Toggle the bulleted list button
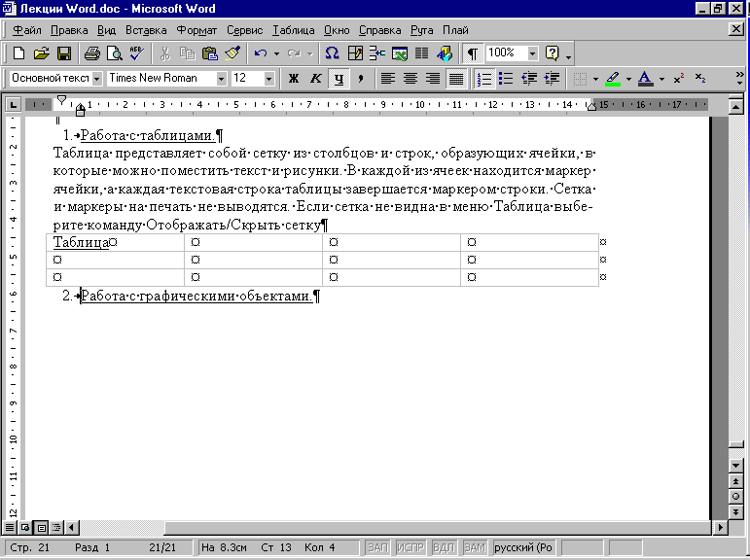The width and height of the screenshot is (750, 560). (506, 79)
